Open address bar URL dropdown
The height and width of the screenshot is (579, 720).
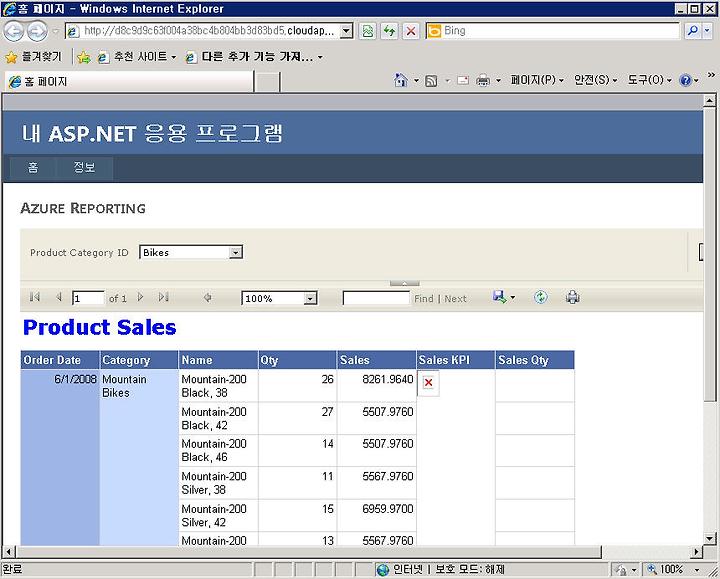coord(346,31)
